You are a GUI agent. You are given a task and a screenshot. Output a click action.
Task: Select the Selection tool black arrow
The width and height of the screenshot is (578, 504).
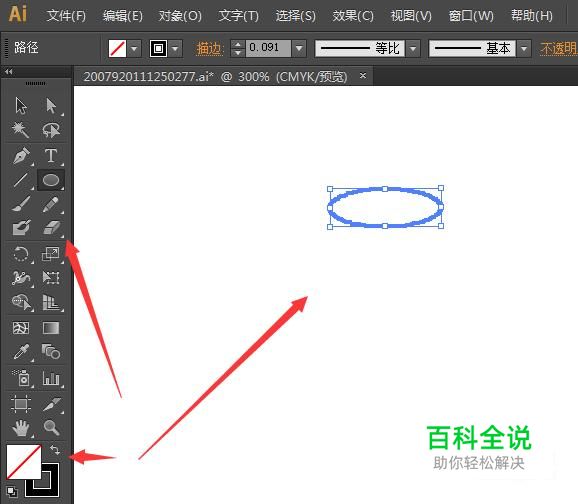click(21, 106)
